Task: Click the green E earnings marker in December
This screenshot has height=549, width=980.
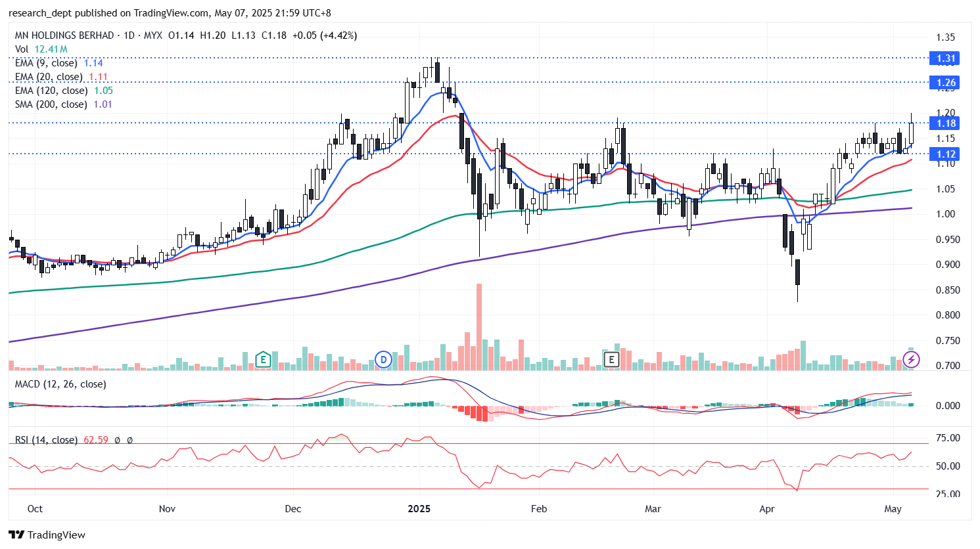Action: (x=263, y=359)
